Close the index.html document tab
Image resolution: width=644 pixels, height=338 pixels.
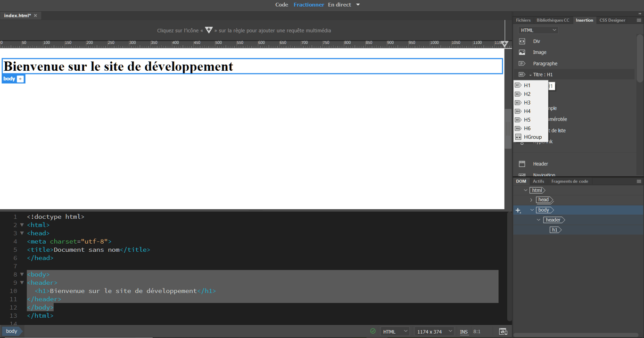[35, 16]
